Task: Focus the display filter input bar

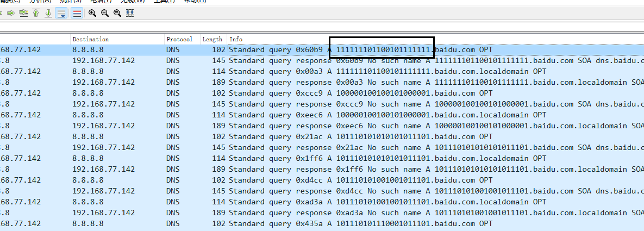Action: point(322,27)
